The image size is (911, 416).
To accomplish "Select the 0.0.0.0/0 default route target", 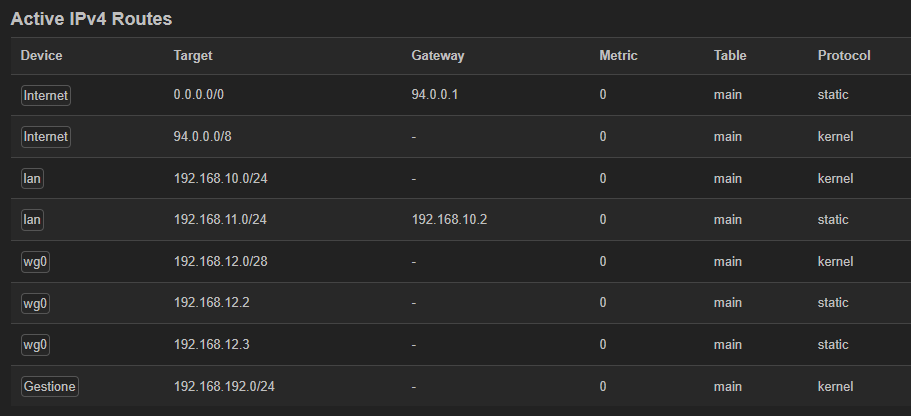I will click(204, 95).
